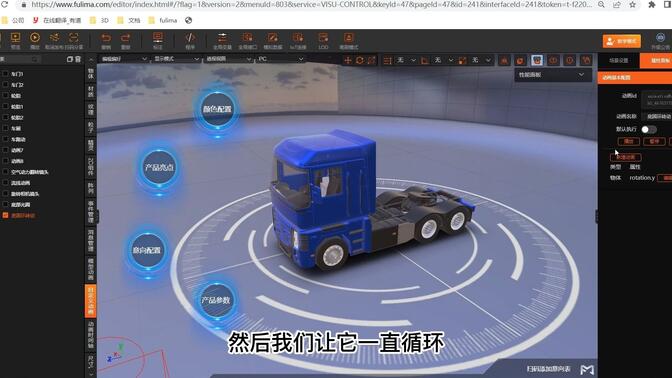Click the red 新建动画 button
This screenshot has height=378, width=672.
click(626, 157)
